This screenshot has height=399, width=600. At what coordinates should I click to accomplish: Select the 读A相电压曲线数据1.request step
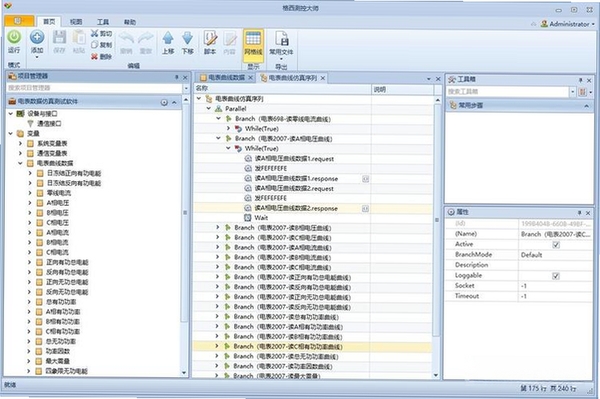click(294, 159)
